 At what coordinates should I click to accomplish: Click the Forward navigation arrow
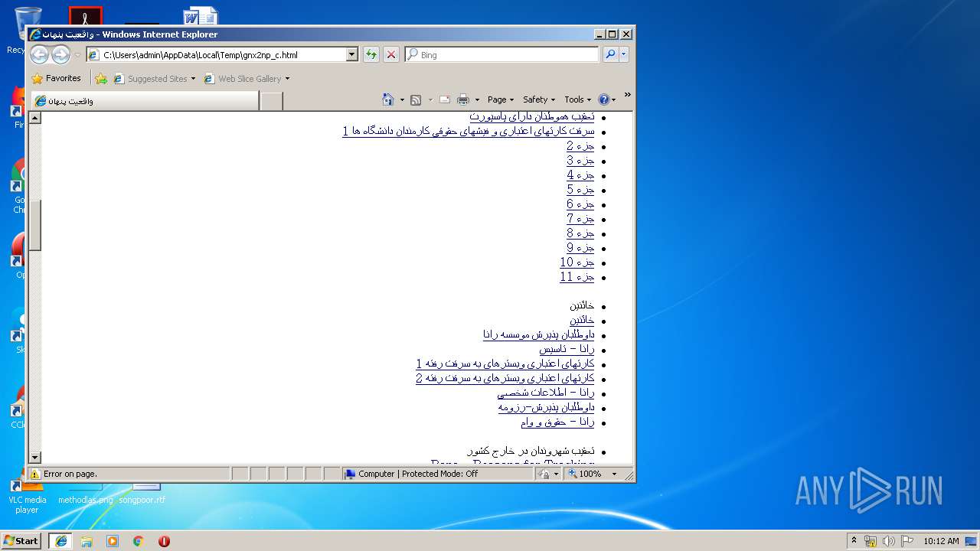point(60,54)
